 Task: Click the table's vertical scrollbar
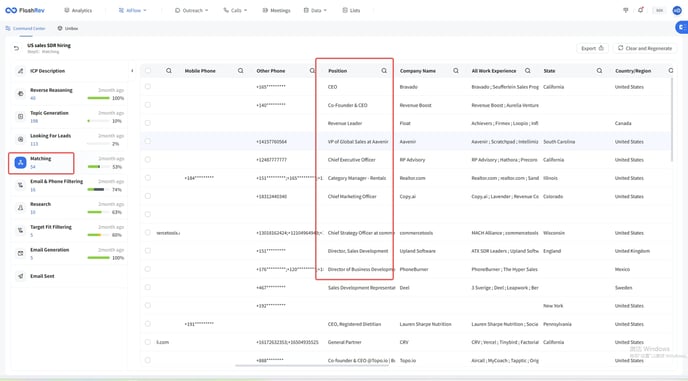tap(672, 121)
